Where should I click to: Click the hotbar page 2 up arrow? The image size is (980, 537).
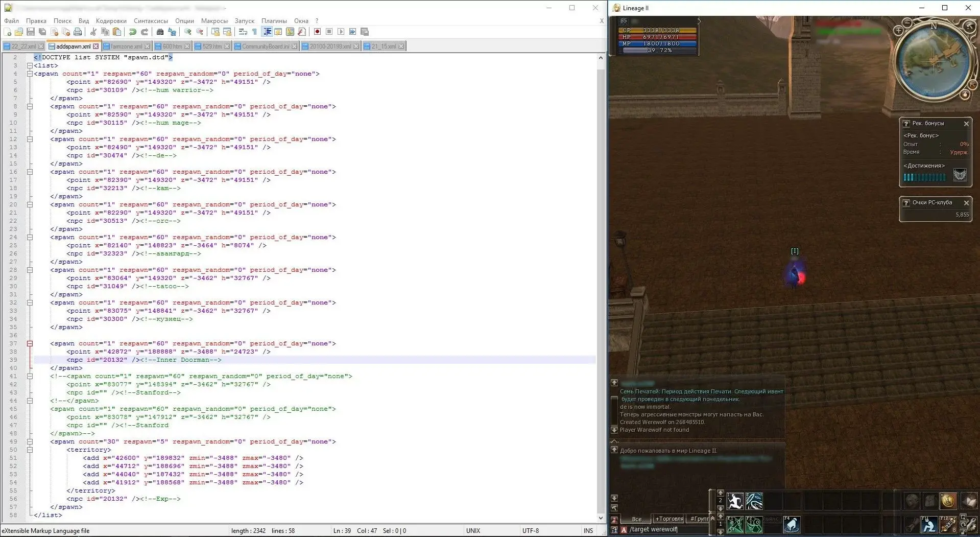click(x=720, y=493)
